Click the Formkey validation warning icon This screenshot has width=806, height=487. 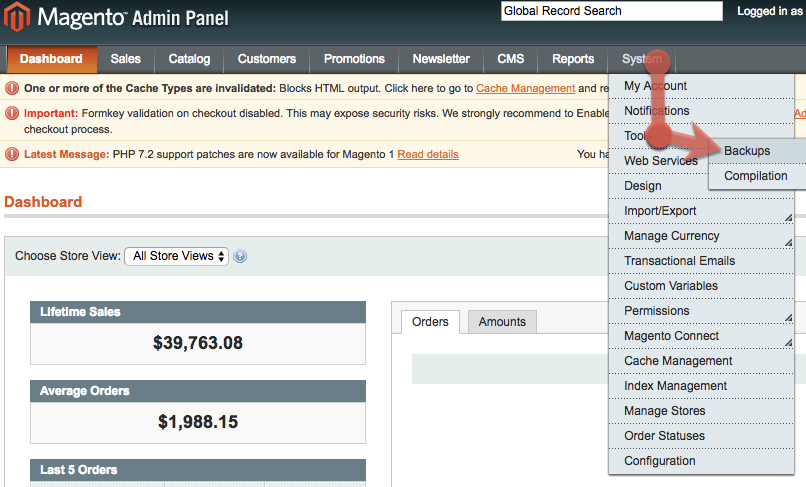coord(12,114)
